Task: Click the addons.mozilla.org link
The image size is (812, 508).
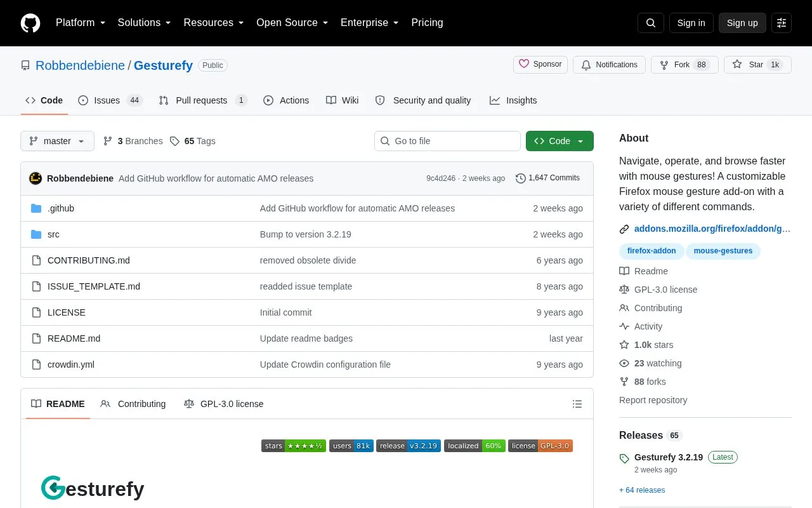Action: [712, 229]
